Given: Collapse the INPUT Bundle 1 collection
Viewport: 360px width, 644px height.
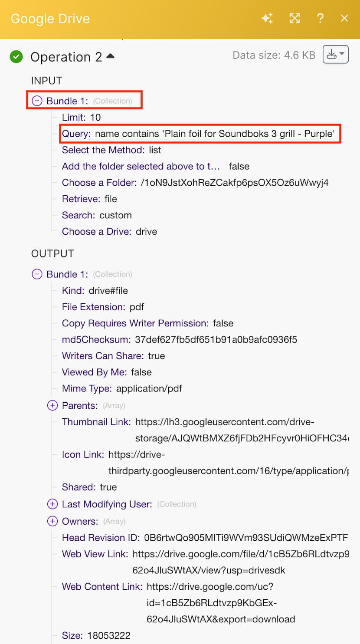Looking at the screenshot, I should [x=37, y=101].
